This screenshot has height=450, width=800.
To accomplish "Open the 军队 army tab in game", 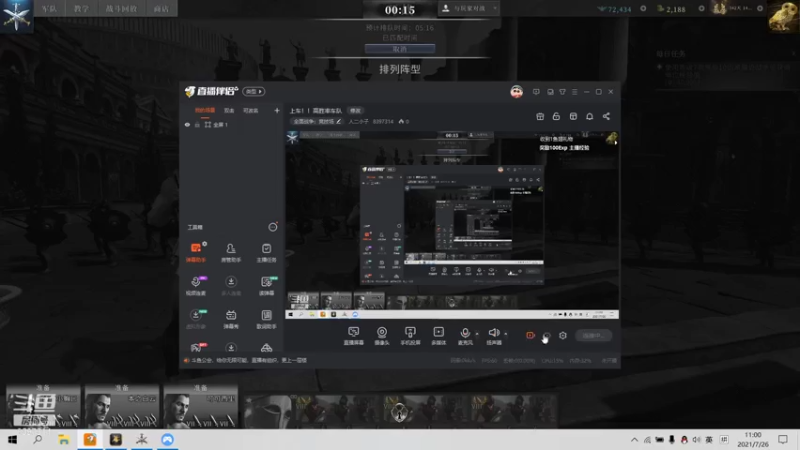I will coord(49,9).
